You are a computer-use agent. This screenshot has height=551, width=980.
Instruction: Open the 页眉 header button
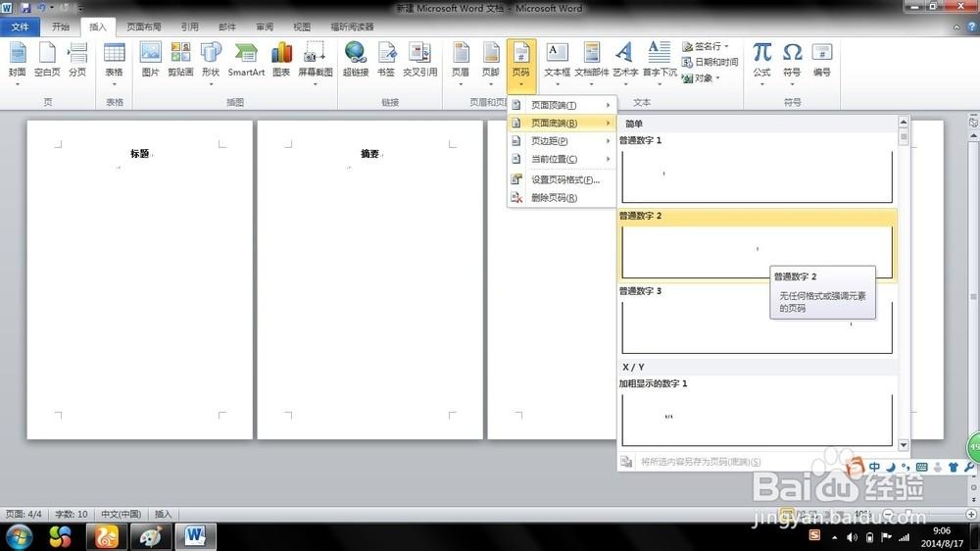pos(460,59)
